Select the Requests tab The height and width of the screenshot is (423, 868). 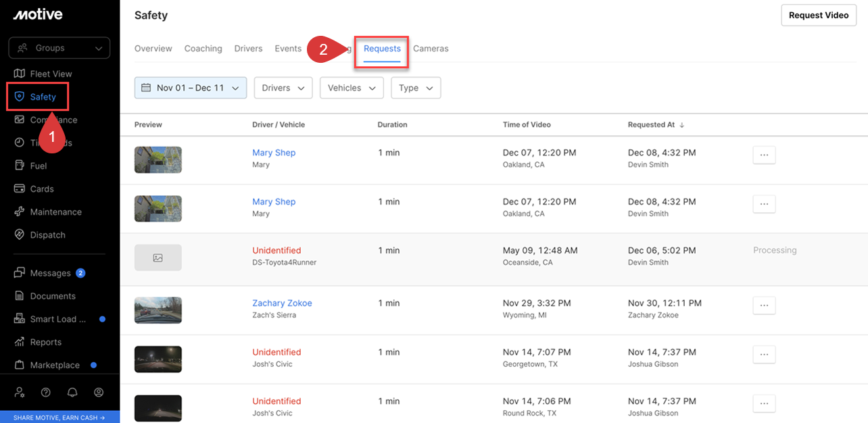[x=382, y=49]
